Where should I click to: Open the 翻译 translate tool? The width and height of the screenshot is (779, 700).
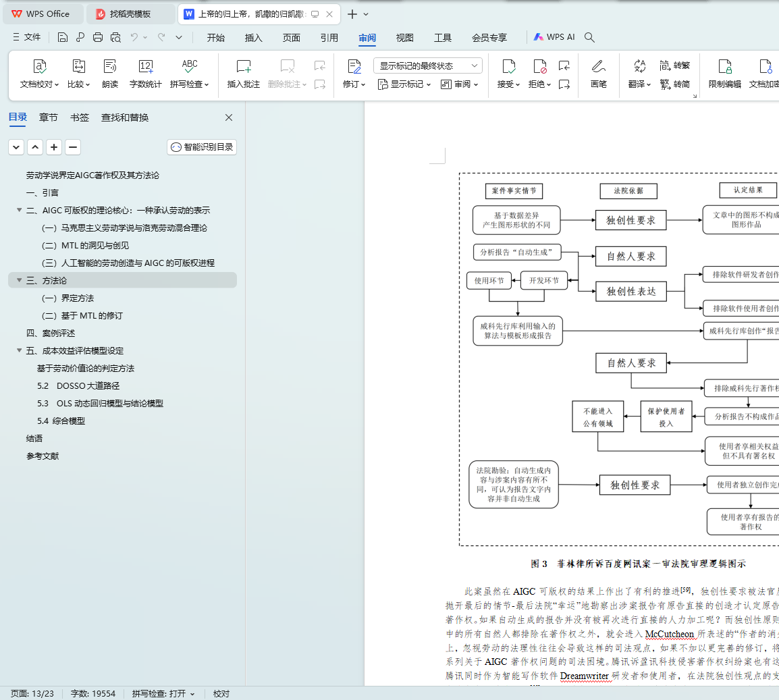(639, 74)
